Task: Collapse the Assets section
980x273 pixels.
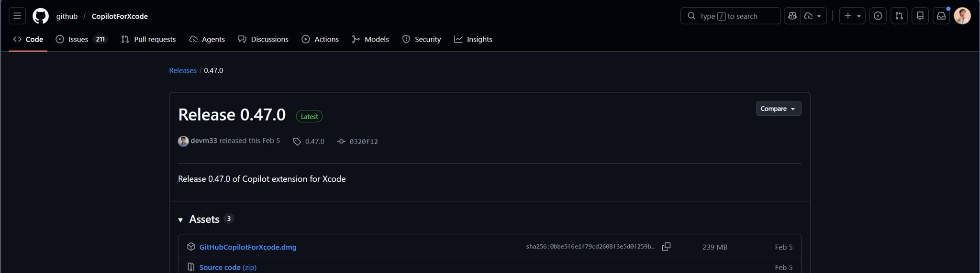Action: [181, 219]
